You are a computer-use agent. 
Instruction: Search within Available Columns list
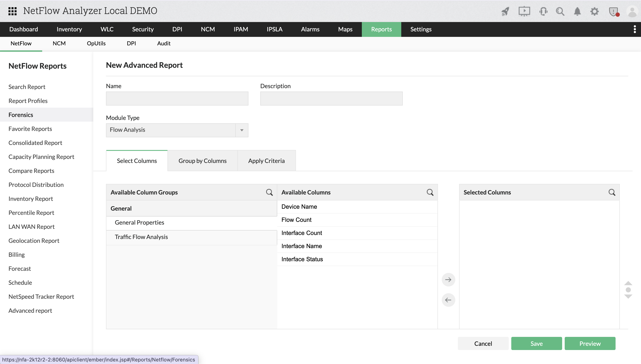[x=430, y=192]
